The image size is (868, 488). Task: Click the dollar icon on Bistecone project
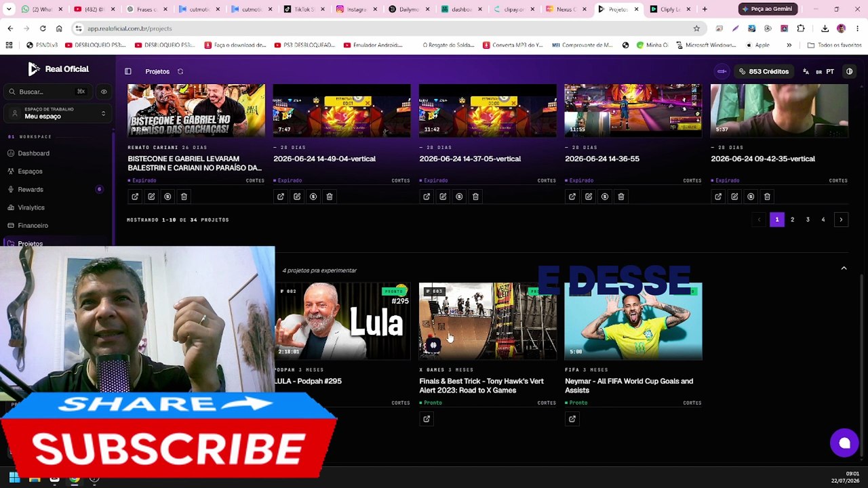167,197
